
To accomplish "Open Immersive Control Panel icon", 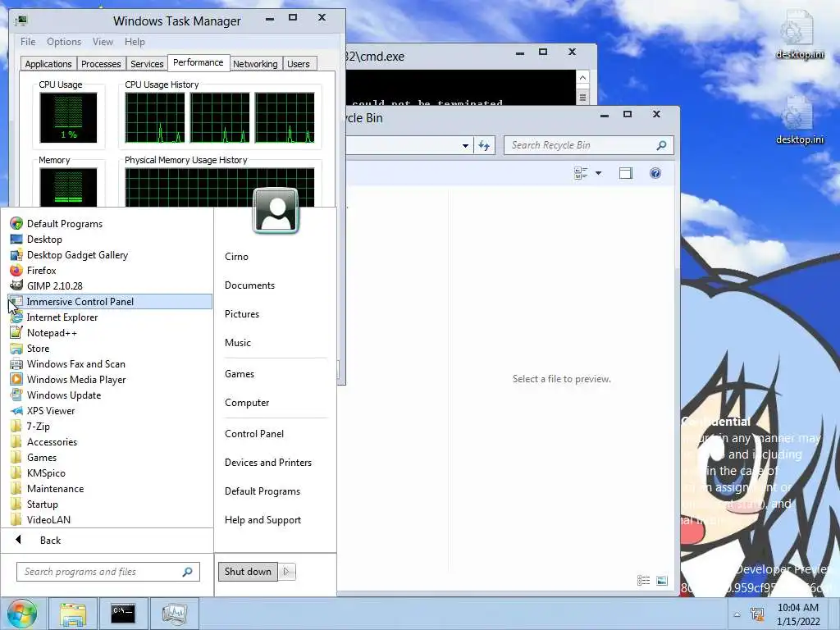I will tap(16, 301).
